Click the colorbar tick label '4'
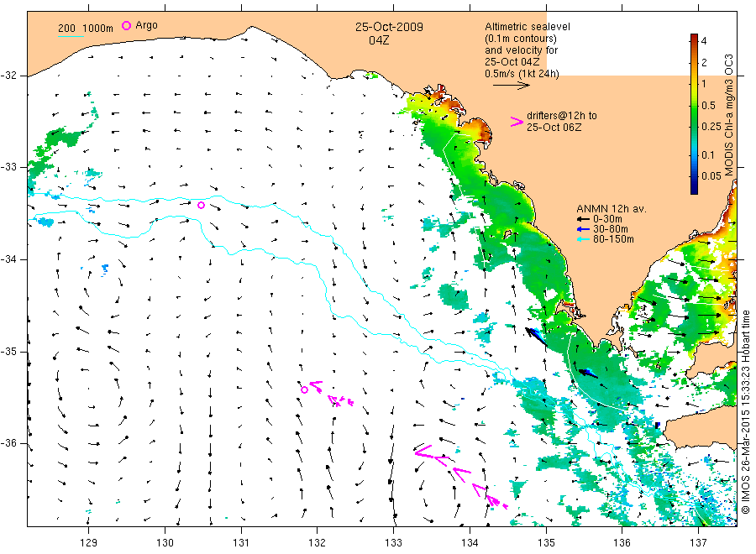The image size is (756, 554). coord(704,41)
